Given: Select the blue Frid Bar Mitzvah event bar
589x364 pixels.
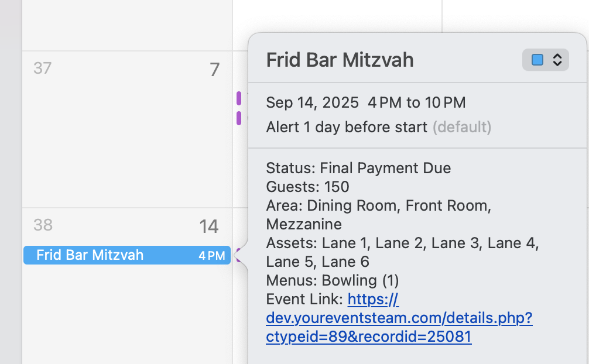Looking at the screenshot, I should coord(126,255).
